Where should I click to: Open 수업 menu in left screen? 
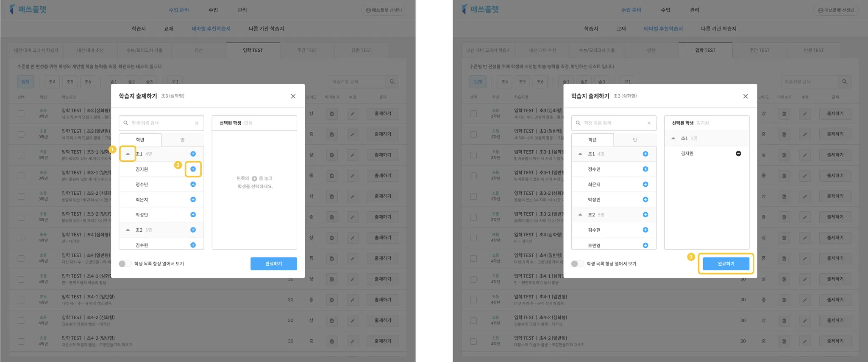213,10
